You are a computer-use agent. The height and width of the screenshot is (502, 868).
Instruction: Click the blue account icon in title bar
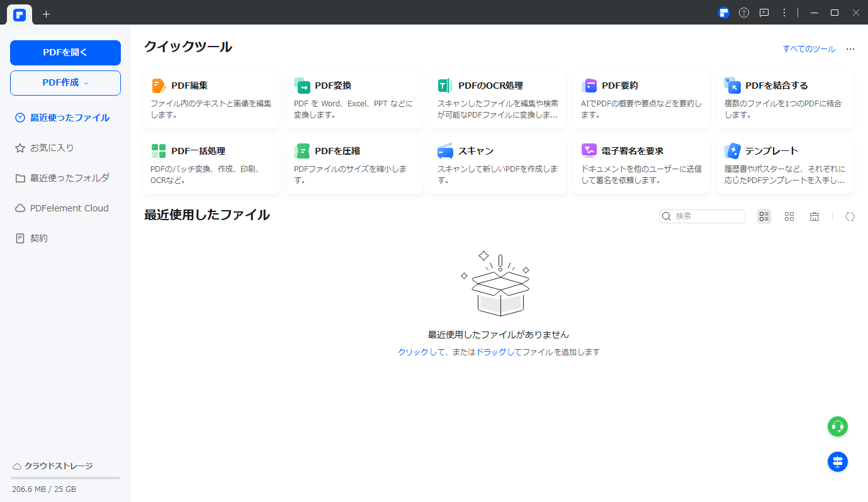(x=724, y=13)
